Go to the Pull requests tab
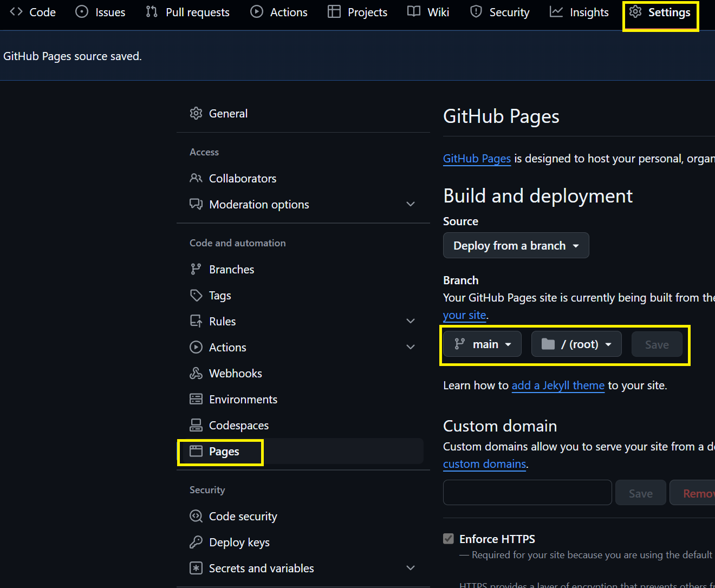715x588 pixels. click(188, 12)
